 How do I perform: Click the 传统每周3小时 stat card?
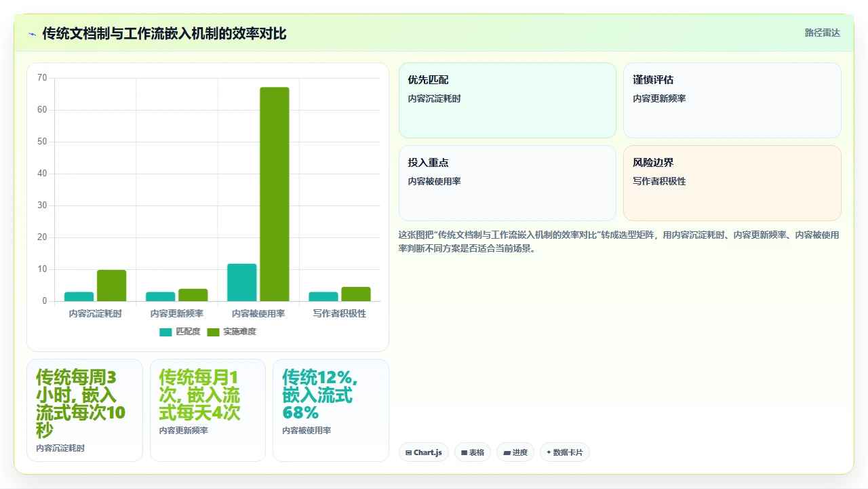pyautogui.click(x=85, y=410)
